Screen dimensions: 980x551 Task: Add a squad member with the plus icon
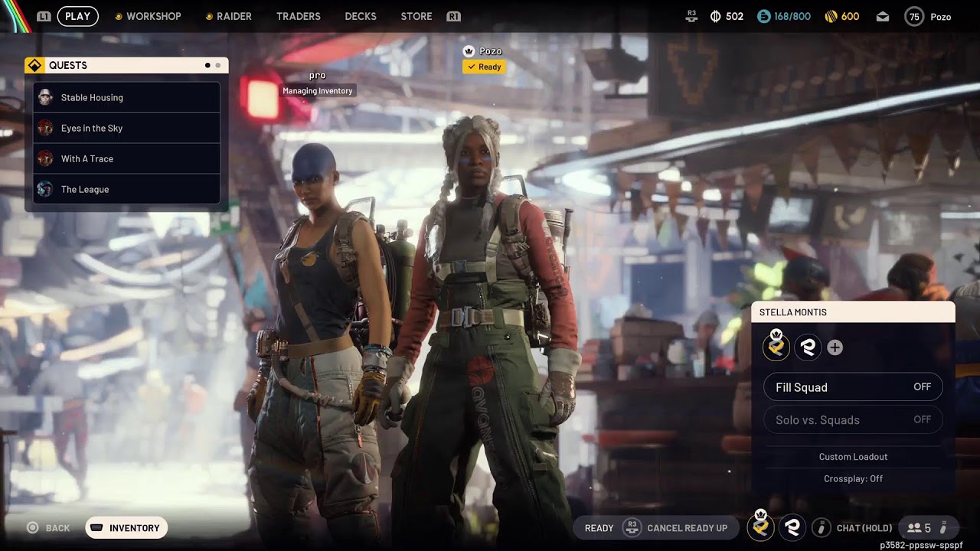pyautogui.click(x=835, y=347)
